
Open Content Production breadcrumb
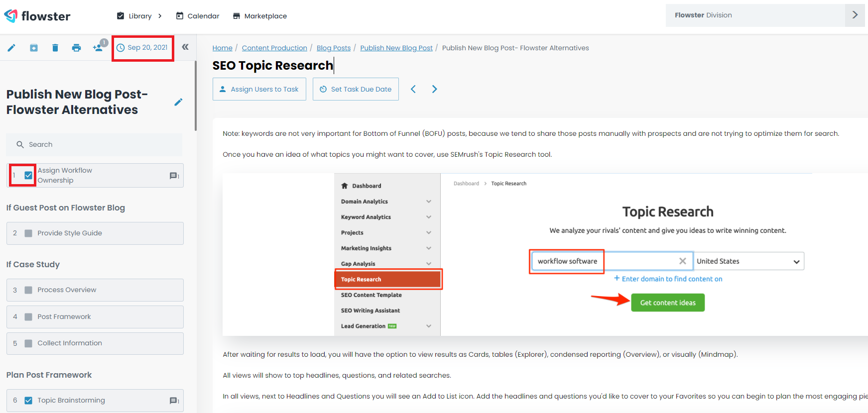click(274, 48)
